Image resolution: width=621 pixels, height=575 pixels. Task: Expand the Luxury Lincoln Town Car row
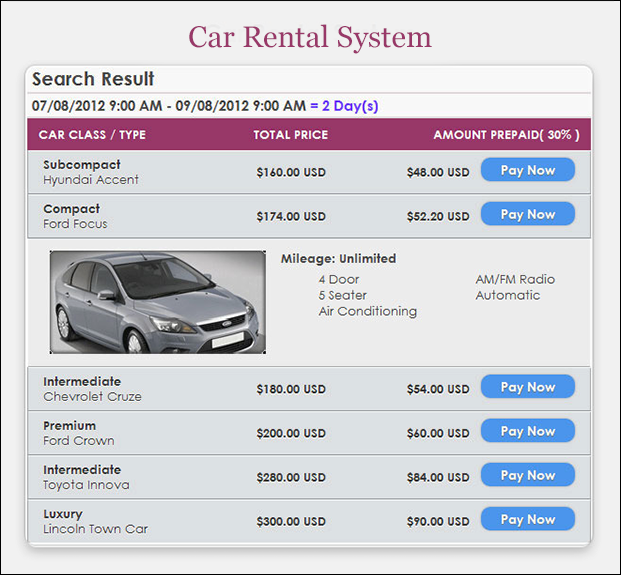(95, 521)
